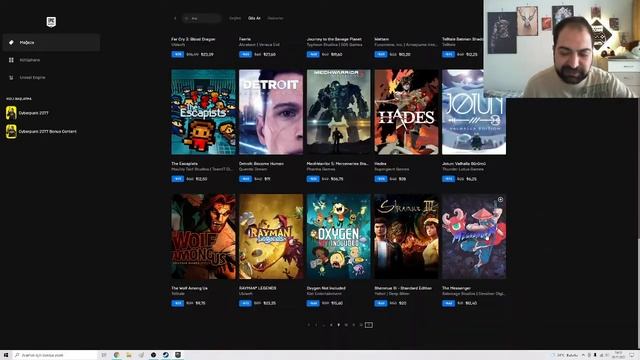
Task: Select the highlighted boxed page number in pagination
Action: coord(369,325)
